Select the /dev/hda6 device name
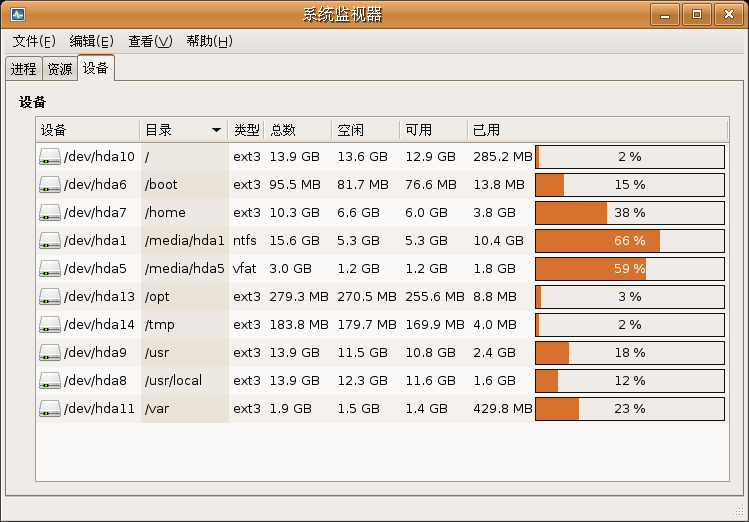 point(96,185)
